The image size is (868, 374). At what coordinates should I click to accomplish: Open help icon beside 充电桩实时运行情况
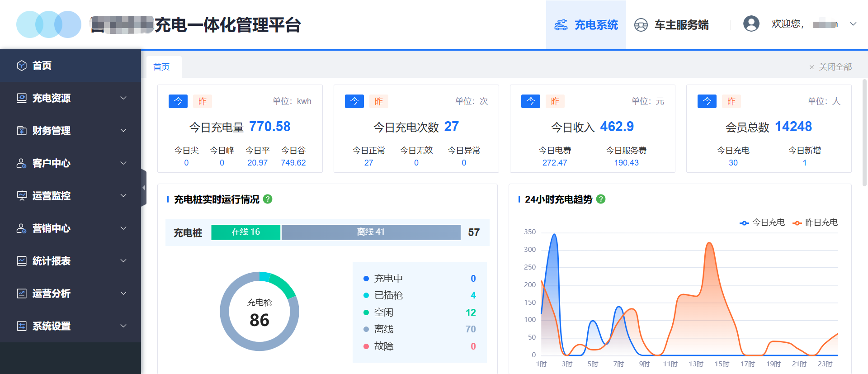tap(268, 199)
